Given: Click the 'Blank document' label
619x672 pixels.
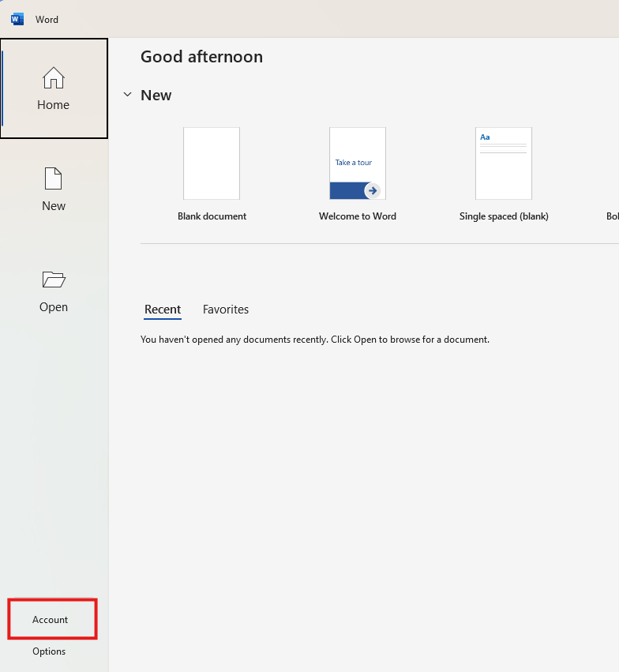Looking at the screenshot, I should click(x=212, y=216).
